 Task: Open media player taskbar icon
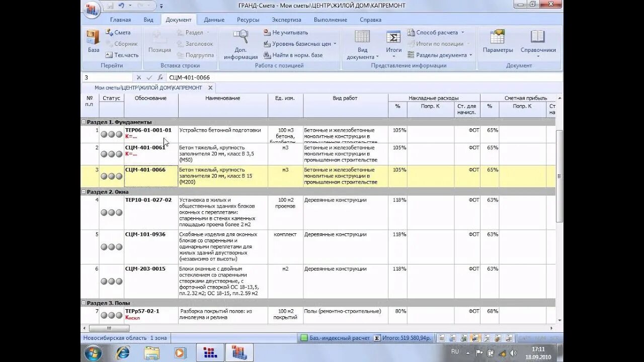coord(180,353)
